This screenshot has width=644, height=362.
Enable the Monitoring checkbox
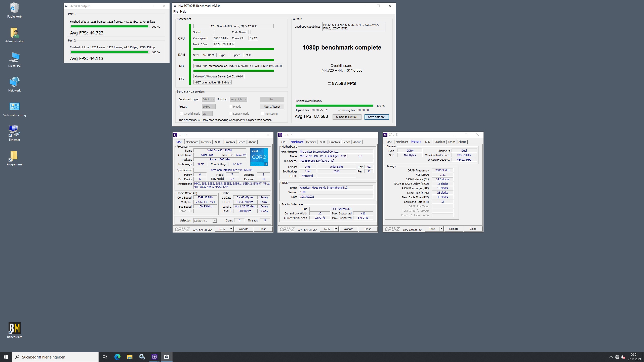(262, 114)
